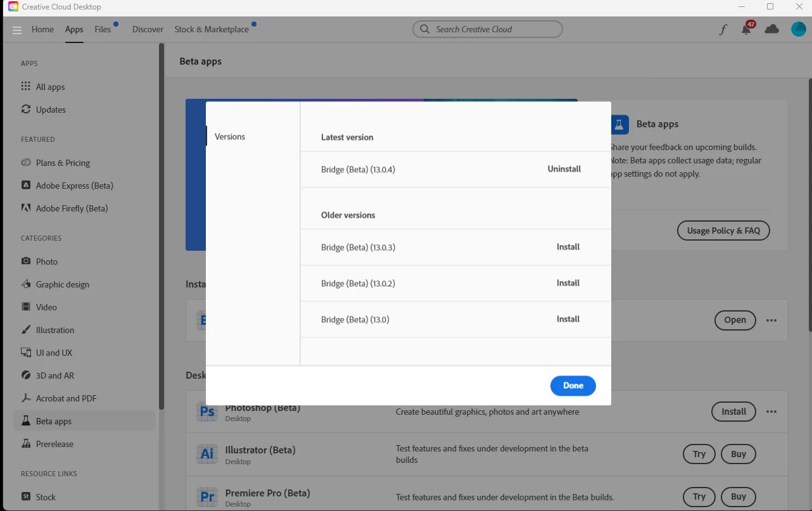The width and height of the screenshot is (812, 511).
Task: Switch to the Files tab
Action: pos(103,29)
